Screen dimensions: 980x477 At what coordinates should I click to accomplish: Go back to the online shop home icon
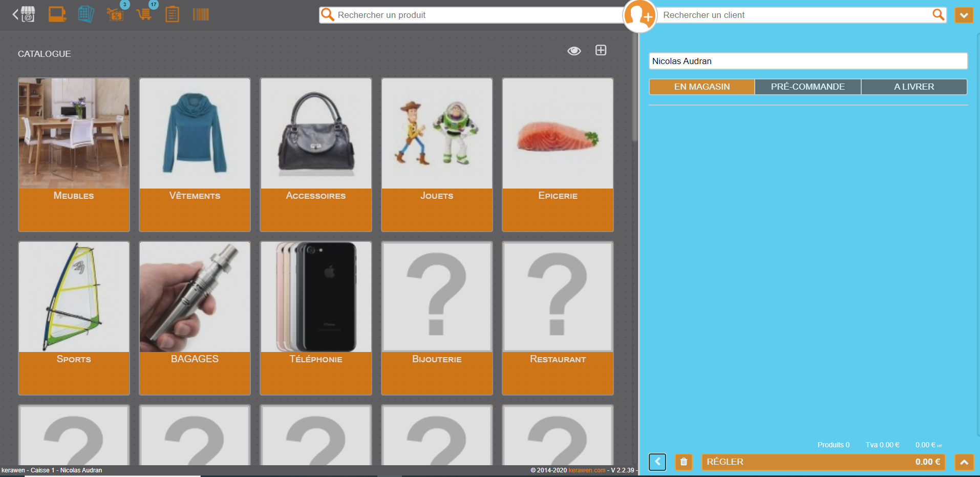pyautogui.click(x=24, y=14)
